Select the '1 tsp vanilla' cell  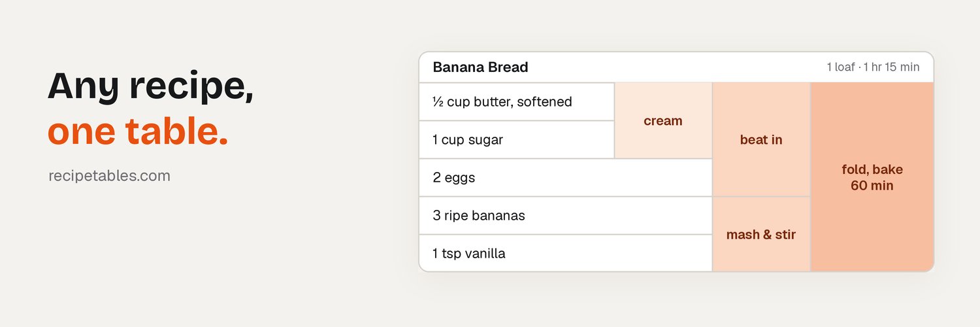pos(566,253)
